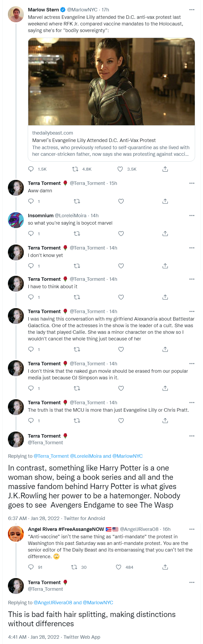
Task: Like the 'Aww damn' tweet
Action: click(121, 201)
